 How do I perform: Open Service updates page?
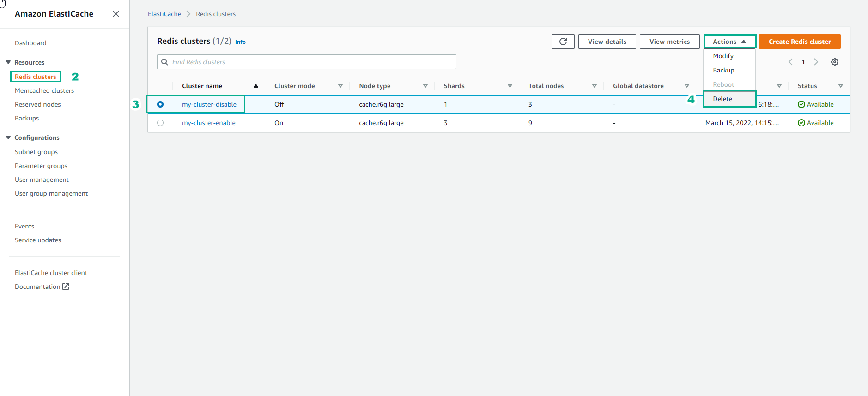[x=38, y=240]
